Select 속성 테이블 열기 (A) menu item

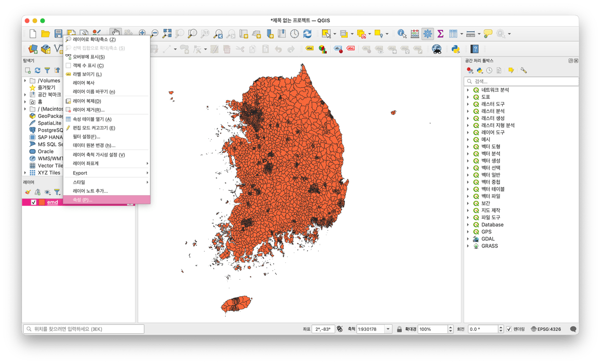(x=92, y=119)
